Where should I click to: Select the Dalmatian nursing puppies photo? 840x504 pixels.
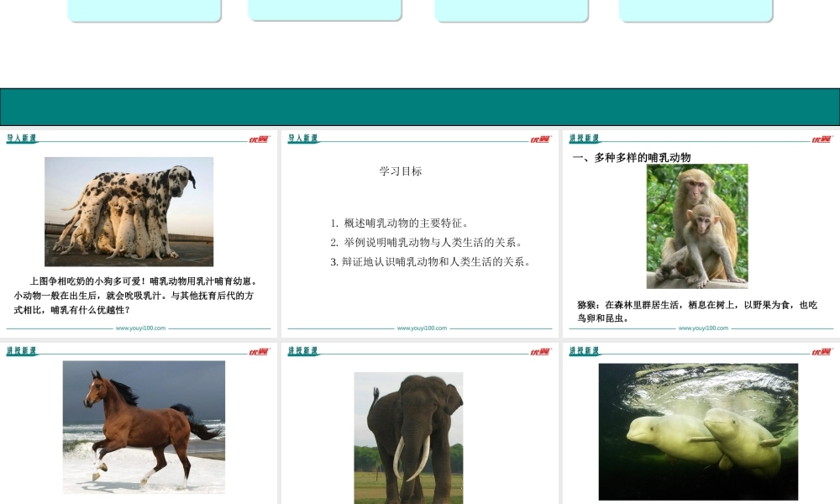[x=129, y=212]
